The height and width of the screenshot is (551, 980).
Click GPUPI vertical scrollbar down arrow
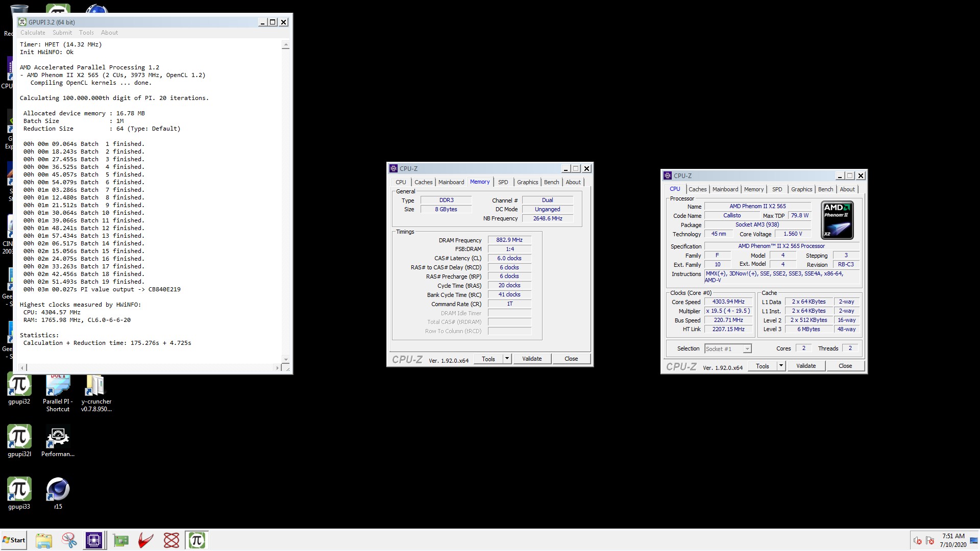coord(286,360)
